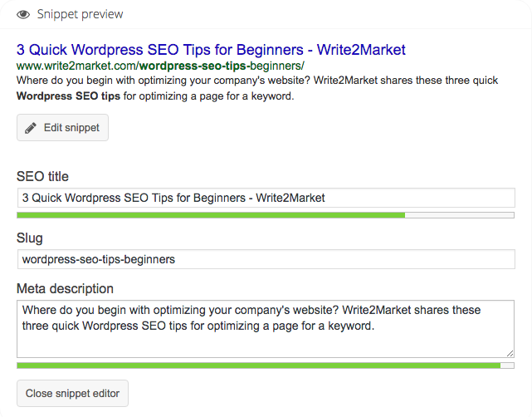Viewport: 532px width, 417px height.
Task: Click the Snippet preview heading text
Action: pos(80,14)
